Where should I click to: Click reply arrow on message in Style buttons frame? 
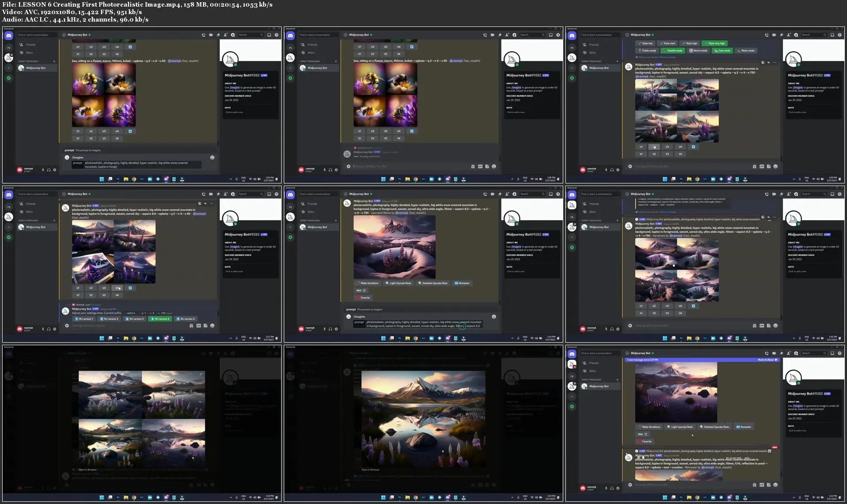[x=769, y=63]
